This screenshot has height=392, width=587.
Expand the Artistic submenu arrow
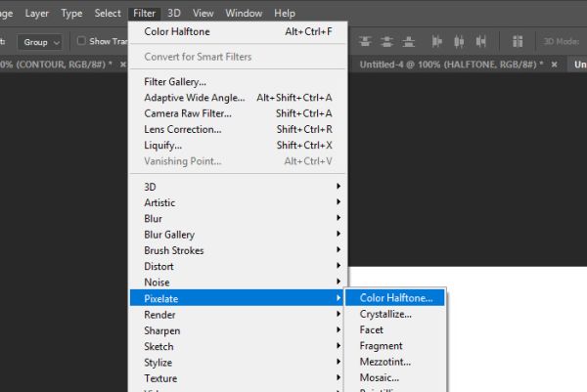point(339,202)
